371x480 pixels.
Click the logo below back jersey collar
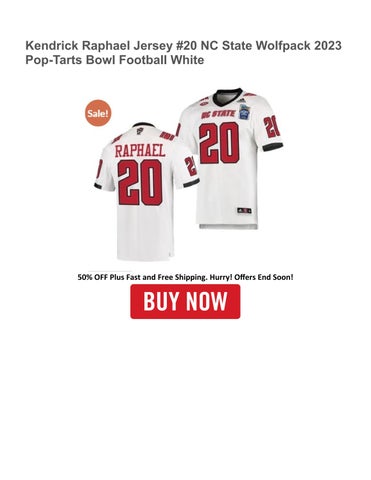[140, 130]
